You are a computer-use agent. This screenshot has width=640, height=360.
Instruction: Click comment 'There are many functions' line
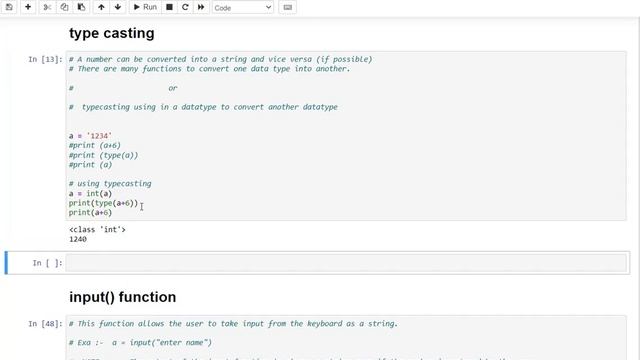pos(209,69)
